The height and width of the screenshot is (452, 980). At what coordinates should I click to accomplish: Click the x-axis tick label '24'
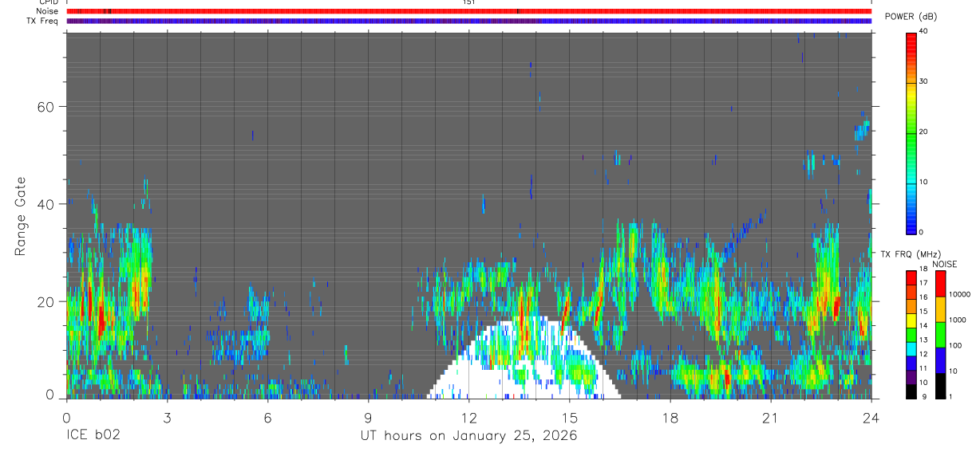tap(871, 418)
